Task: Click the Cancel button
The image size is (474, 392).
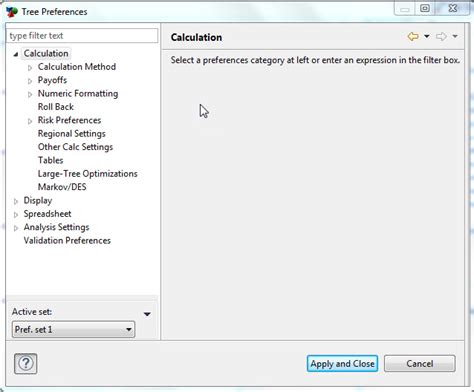Action: 420,363
